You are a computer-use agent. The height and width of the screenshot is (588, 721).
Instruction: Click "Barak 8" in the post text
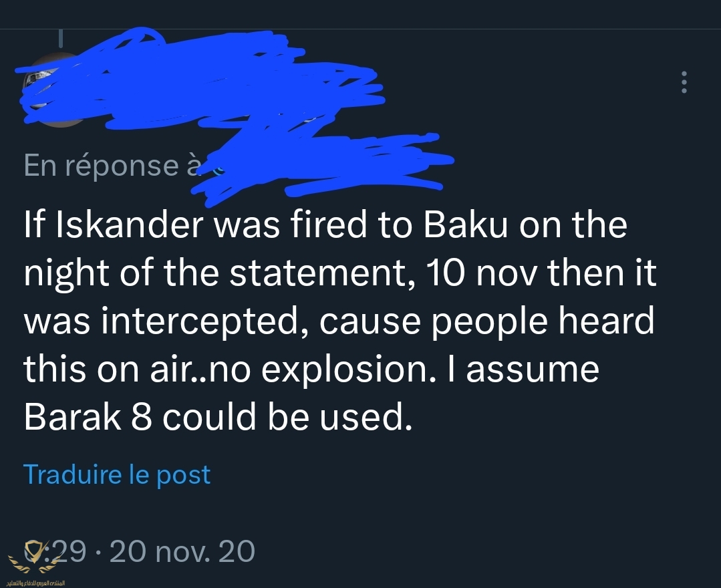(x=79, y=418)
